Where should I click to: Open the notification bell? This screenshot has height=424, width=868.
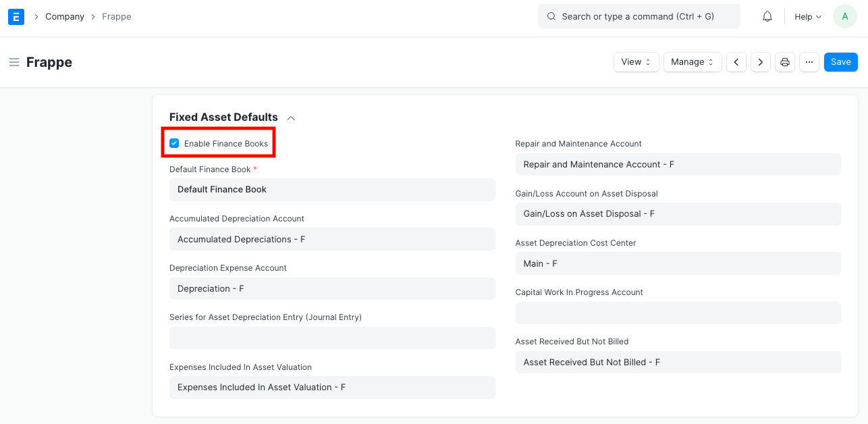(767, 16)
